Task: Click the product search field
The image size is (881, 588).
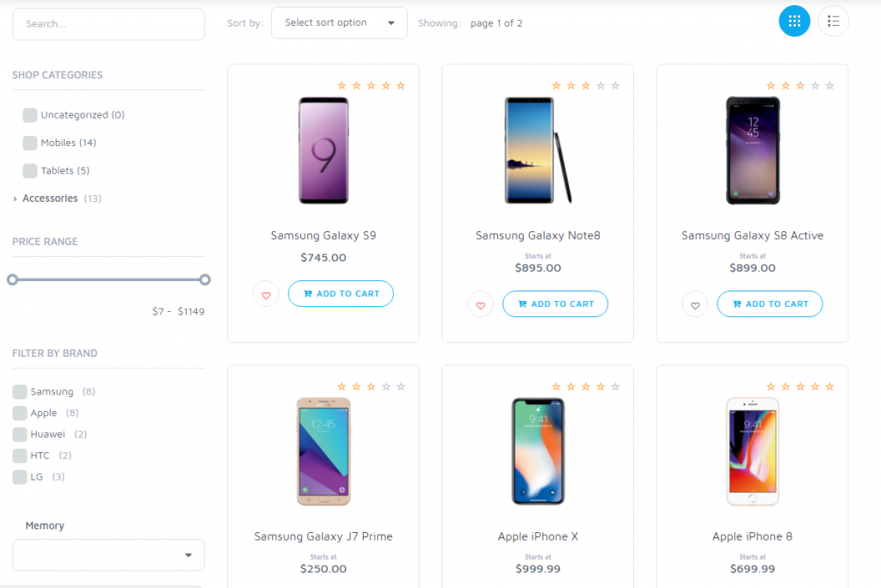Action: [x=108, y=23]
